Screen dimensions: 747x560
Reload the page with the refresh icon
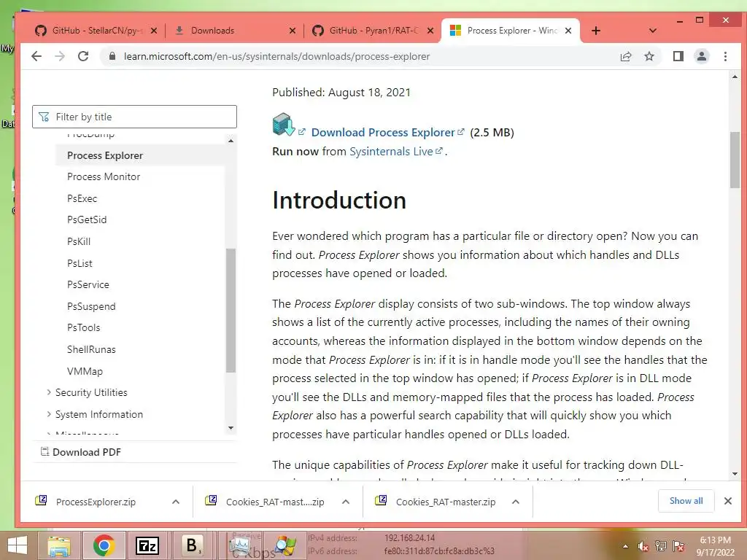click(83, 56)
